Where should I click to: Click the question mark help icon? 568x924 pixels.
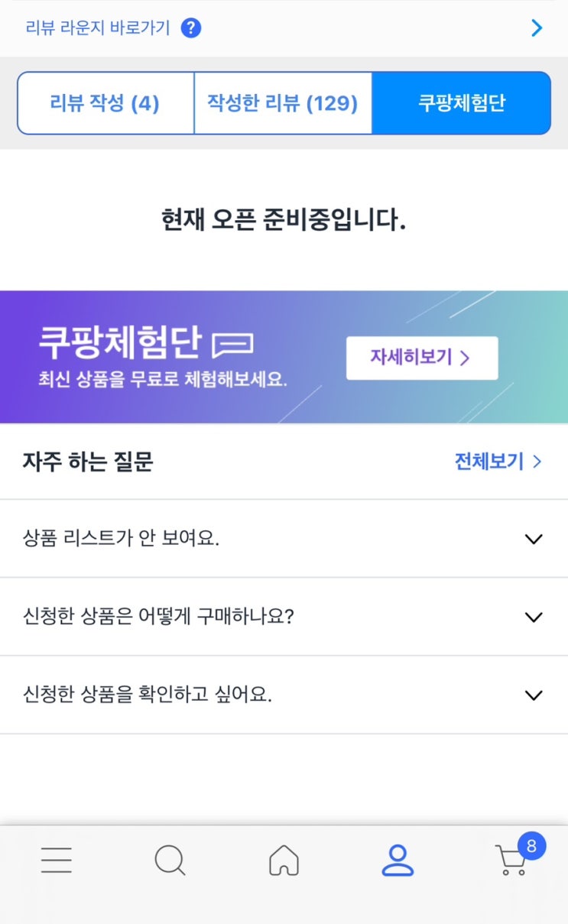point(191,28)
